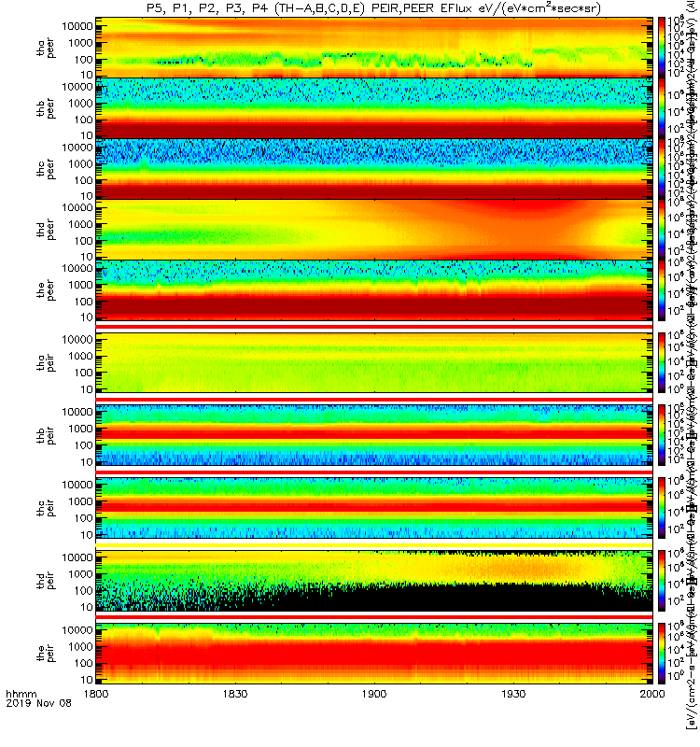Select the 'thc peer' panel label

[x=46, y=169]
